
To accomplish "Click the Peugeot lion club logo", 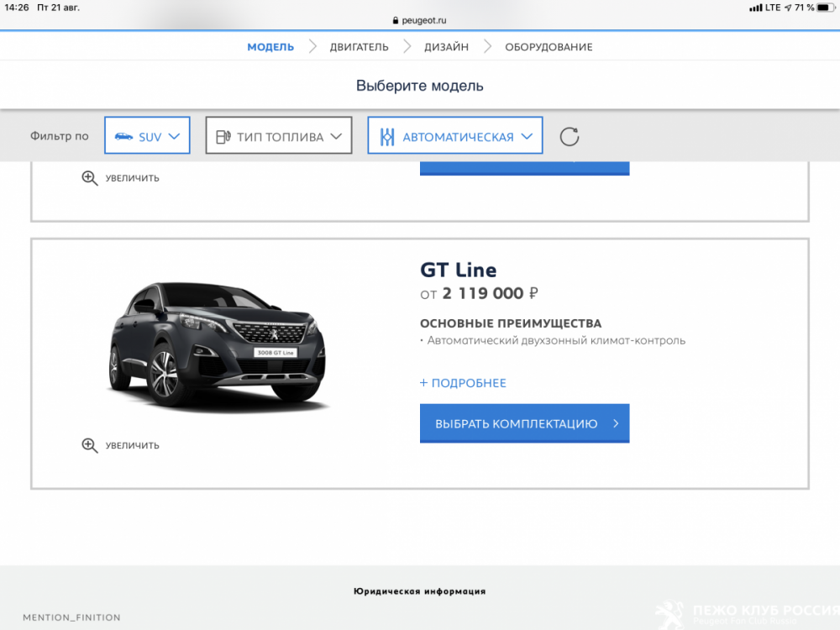I will (669, 614).
